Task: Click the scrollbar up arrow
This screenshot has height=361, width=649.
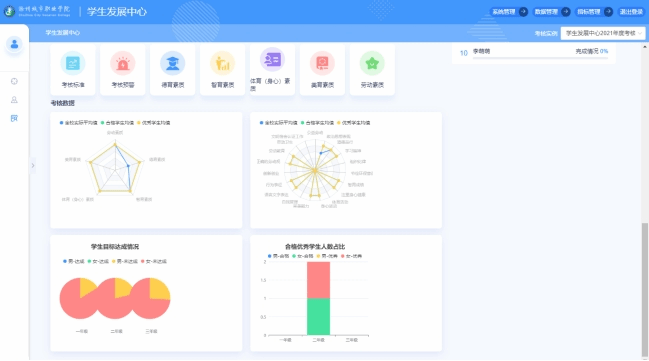Action: tap(645, 47)
